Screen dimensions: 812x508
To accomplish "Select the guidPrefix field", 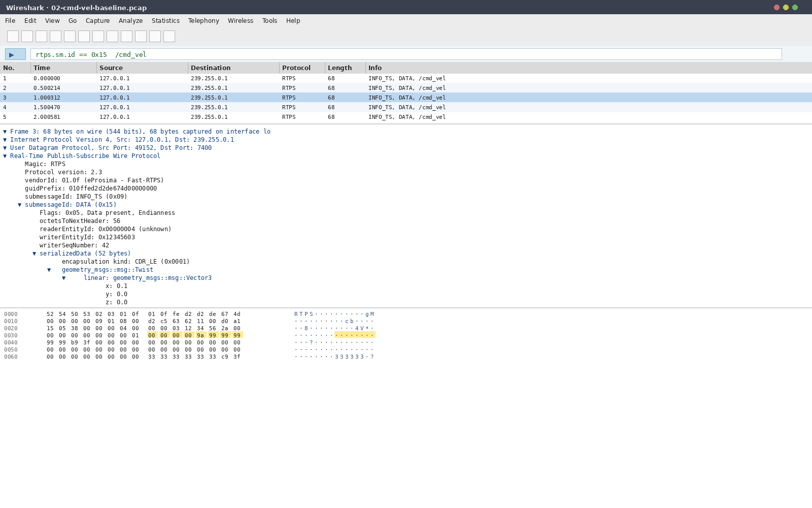I will click(x=91, y=188).
